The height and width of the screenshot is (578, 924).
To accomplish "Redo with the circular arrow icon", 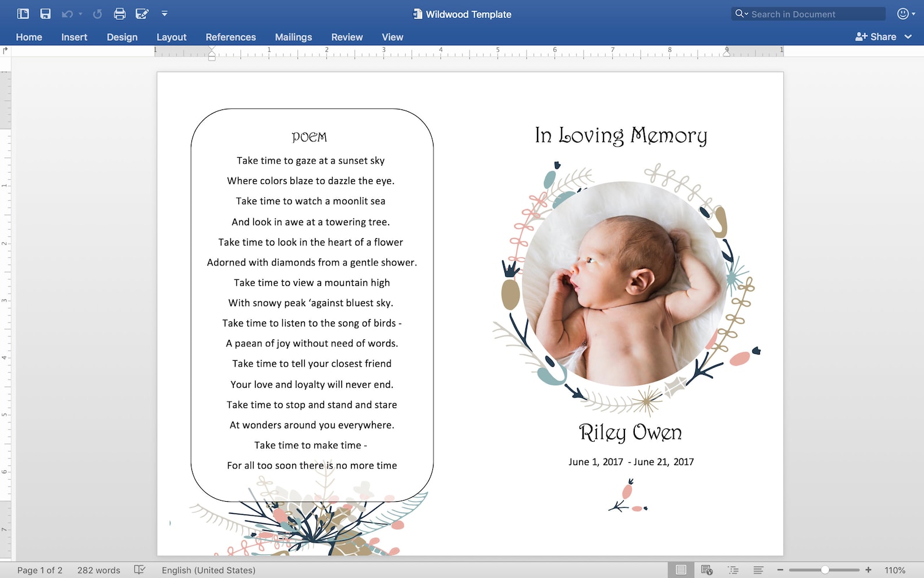I will [97, 14].
